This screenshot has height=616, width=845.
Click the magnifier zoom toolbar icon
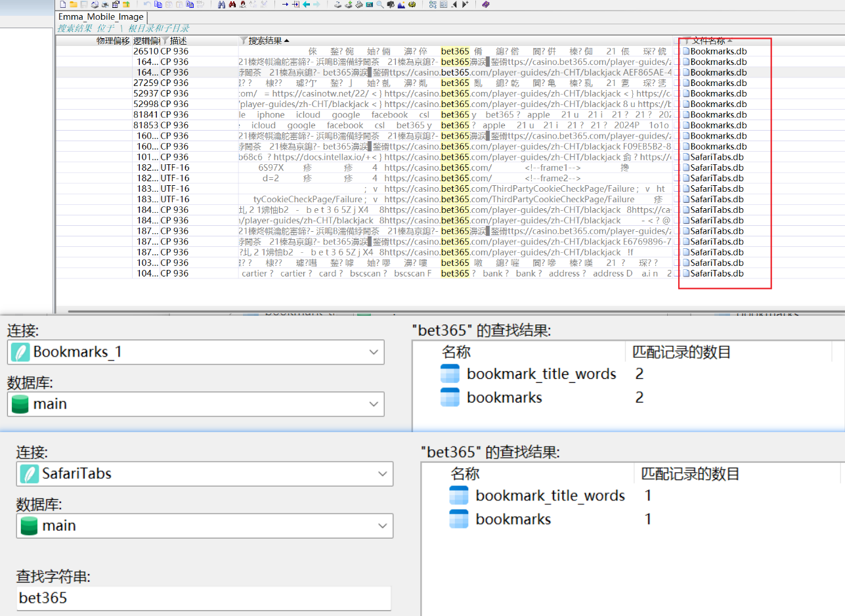tap(379, 5)
